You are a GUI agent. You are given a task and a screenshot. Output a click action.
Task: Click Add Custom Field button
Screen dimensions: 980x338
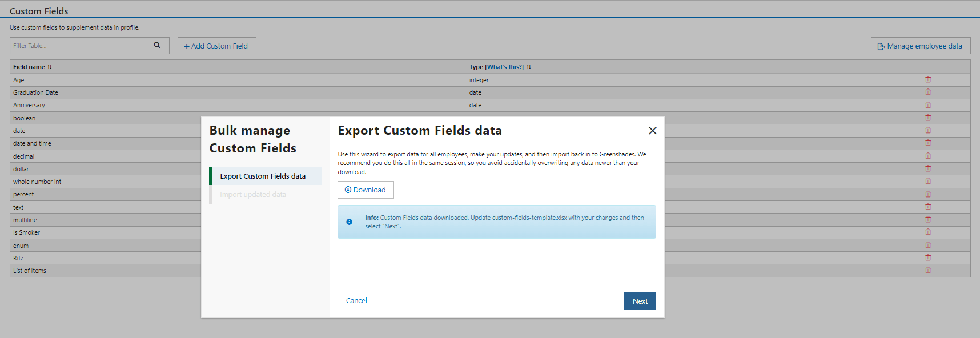point(216,46)
